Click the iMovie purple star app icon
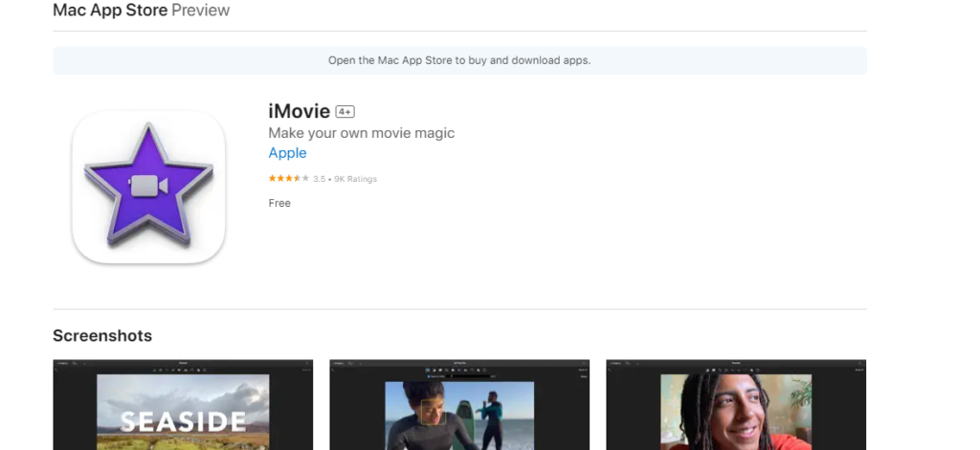Viewport: 980px width, 450px height. tap(148, 187)
